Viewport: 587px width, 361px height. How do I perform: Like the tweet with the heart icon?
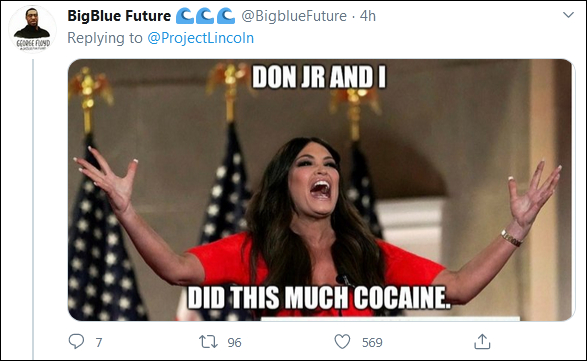pyautogui.click(x=342, y=342)
